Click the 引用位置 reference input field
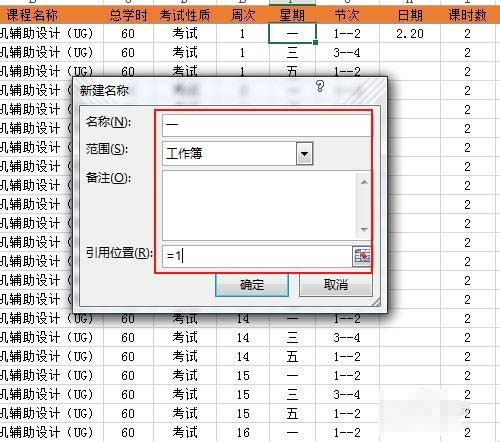 click(x=257, y=256)
